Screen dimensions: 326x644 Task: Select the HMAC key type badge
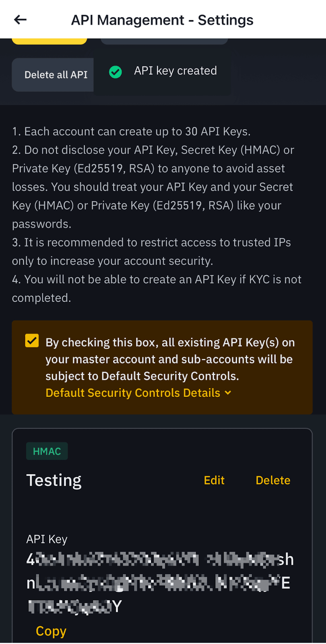(x=47, y=451)
